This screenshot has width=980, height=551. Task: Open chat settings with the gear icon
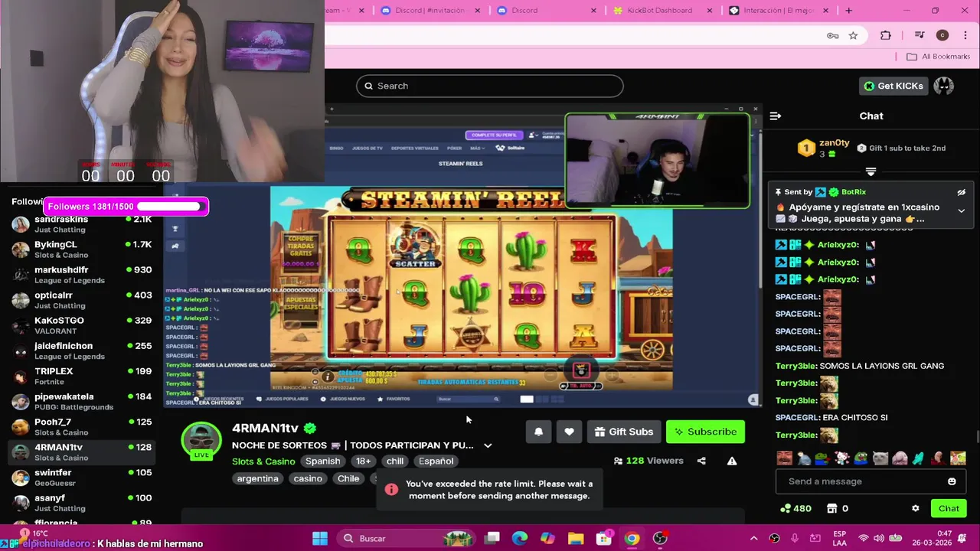[x=915, y=508]
